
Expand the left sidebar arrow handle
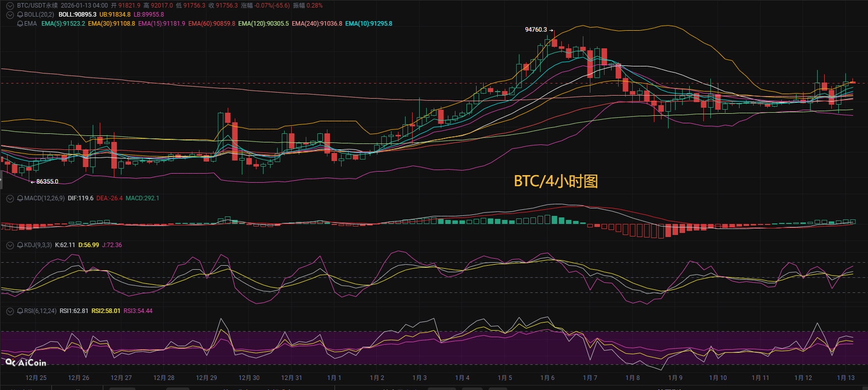(2, 180)
